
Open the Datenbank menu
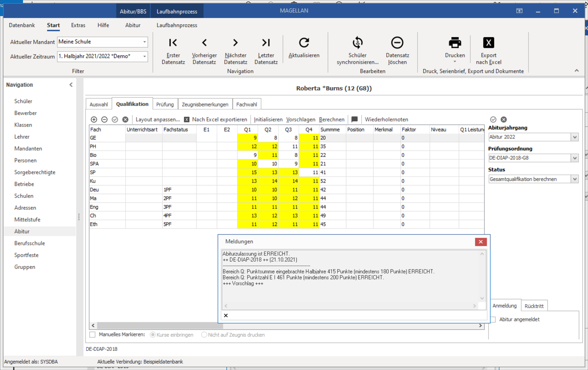pos(22,25)
